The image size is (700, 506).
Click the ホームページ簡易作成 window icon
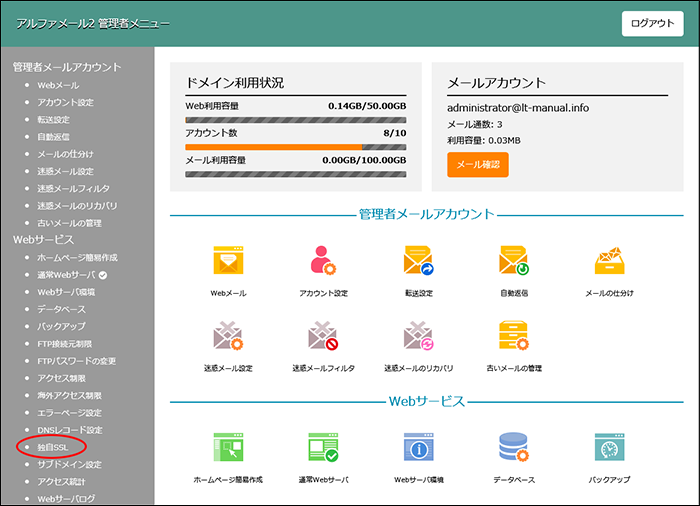pyautogui.click(x=228, y=447)
